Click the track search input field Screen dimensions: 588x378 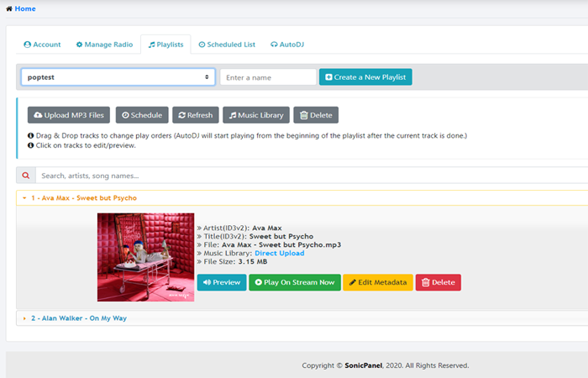pyautogui.click(x=311, y=176)
